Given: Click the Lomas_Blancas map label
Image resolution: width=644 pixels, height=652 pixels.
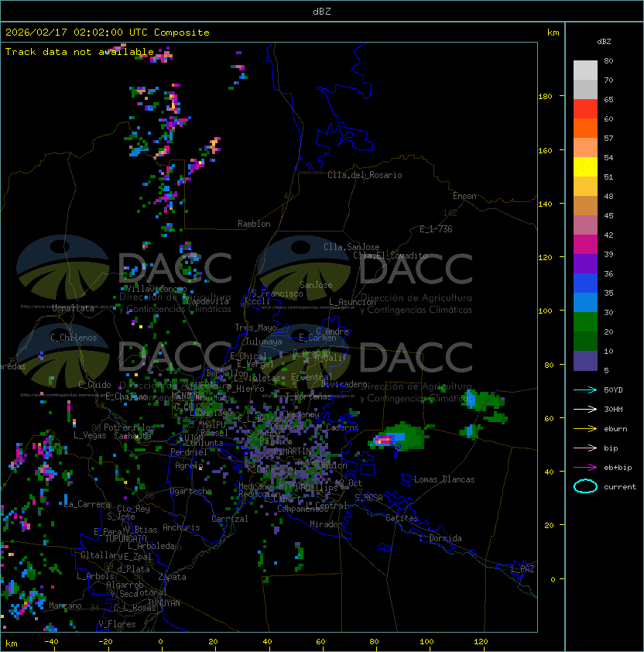Looking at the screenshot, I should pyautogui.click(x=444, y=479).
